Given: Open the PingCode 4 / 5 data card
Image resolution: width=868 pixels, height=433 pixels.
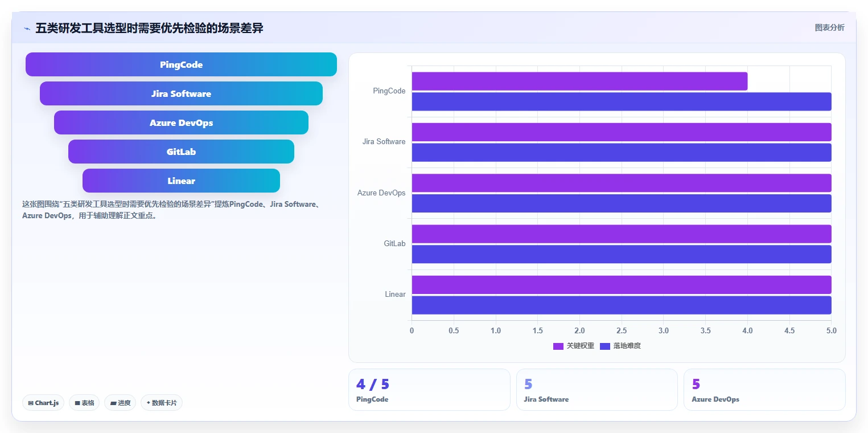Looking at the screenshot, I should pyautogui.click(x=429, y=390).
